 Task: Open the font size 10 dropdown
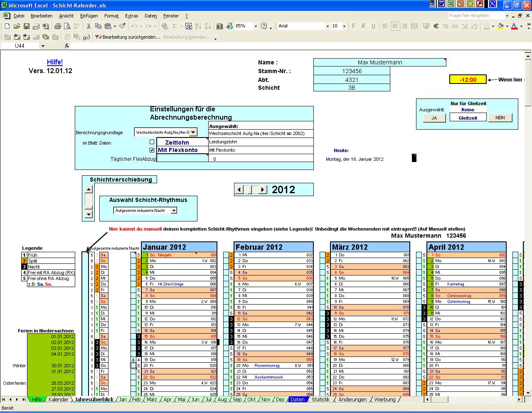[x=344, y=26]
